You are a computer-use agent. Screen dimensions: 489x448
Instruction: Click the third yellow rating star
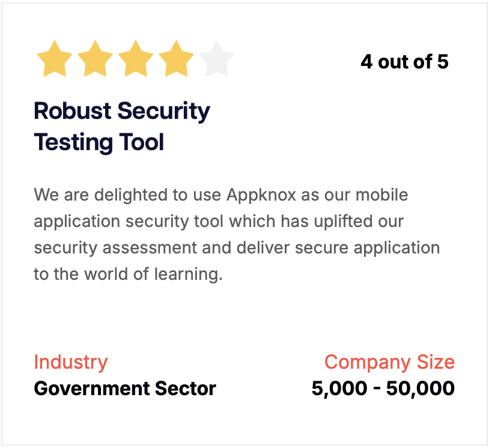pyautogui.click(x=136, y=59)
